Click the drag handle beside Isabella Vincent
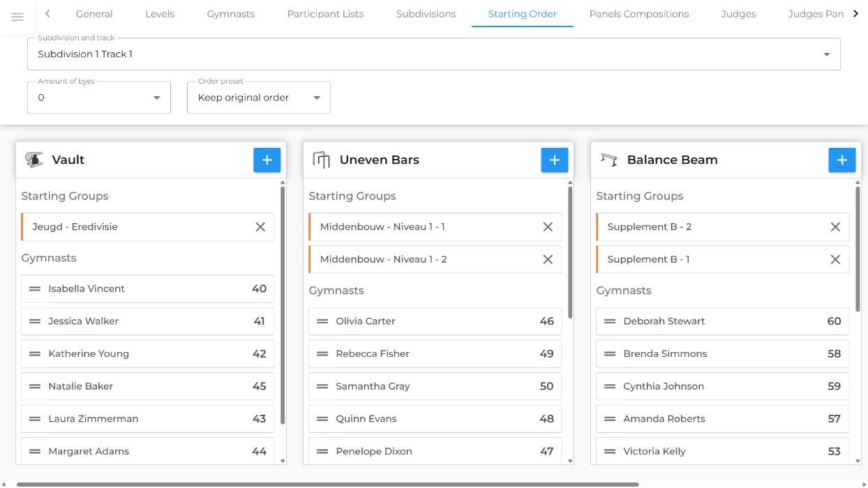The width and height of the screenshot is (868, 488). point(35,289)
